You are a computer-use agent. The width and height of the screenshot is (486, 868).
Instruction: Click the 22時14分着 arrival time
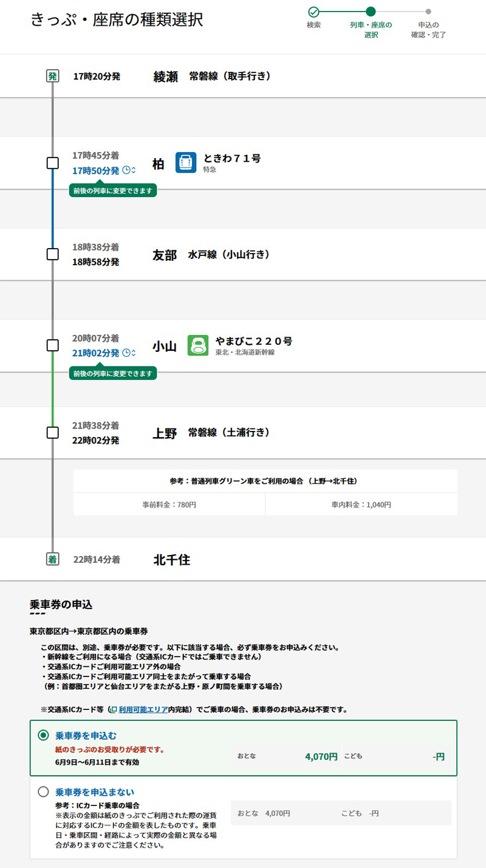point(97,559)
